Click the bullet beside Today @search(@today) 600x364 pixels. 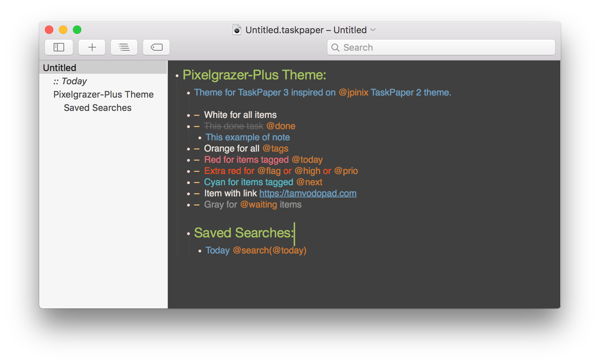200,251
